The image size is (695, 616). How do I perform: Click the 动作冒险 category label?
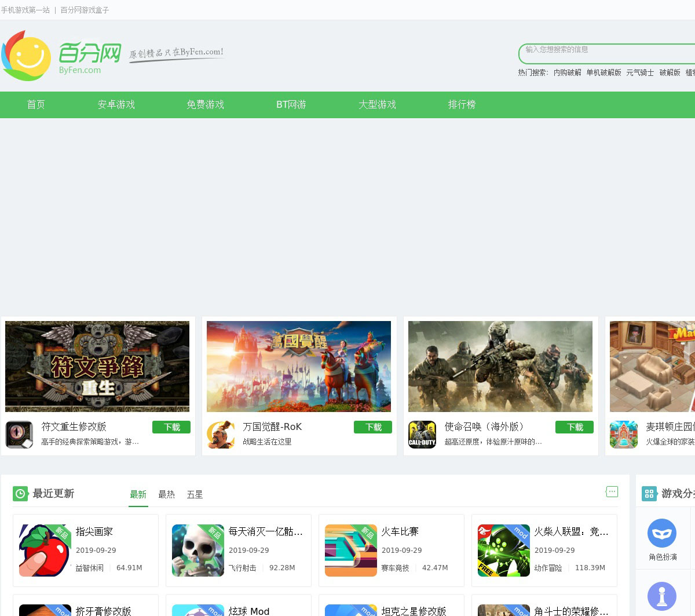tap(548, 568)
